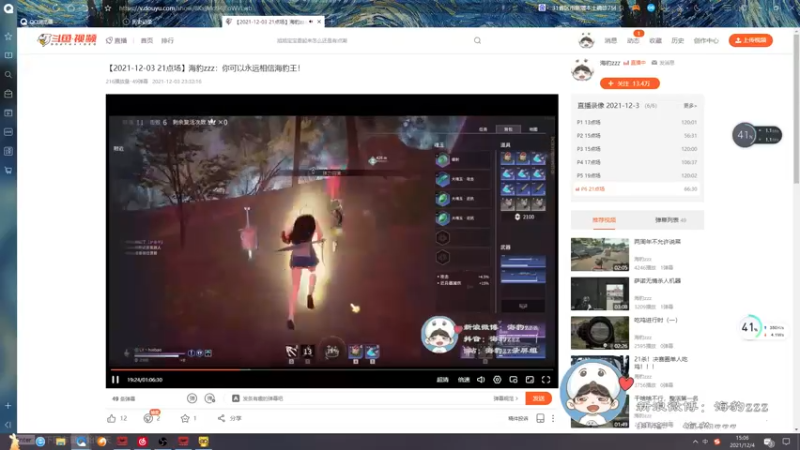Open 收藏 favorites in header

pyautogui.click(x=655, y=41)
